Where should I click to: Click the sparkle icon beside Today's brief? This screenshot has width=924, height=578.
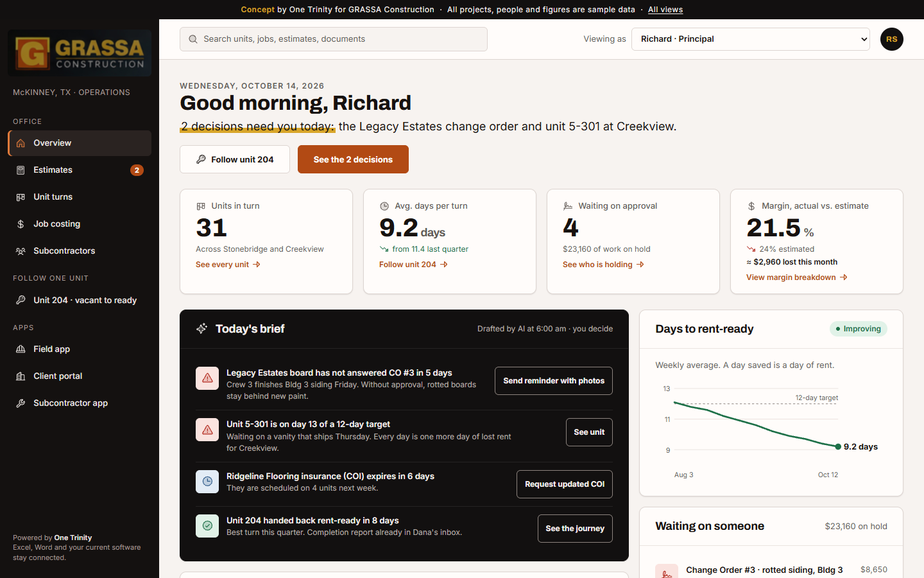201,329
